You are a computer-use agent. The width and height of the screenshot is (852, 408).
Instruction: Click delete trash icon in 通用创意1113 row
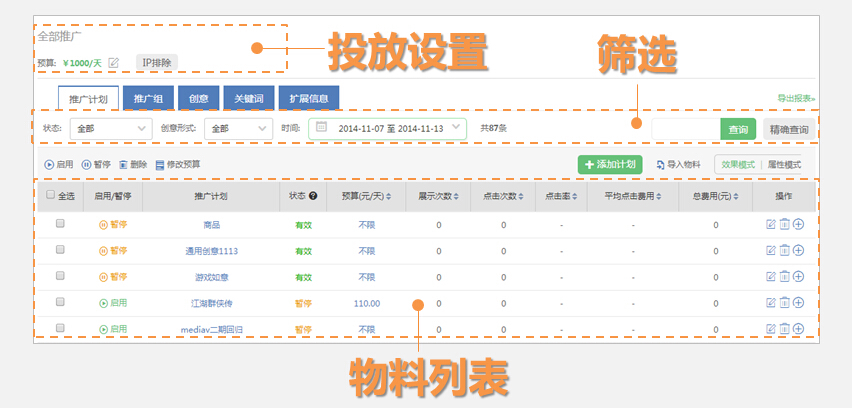point(784,250)
